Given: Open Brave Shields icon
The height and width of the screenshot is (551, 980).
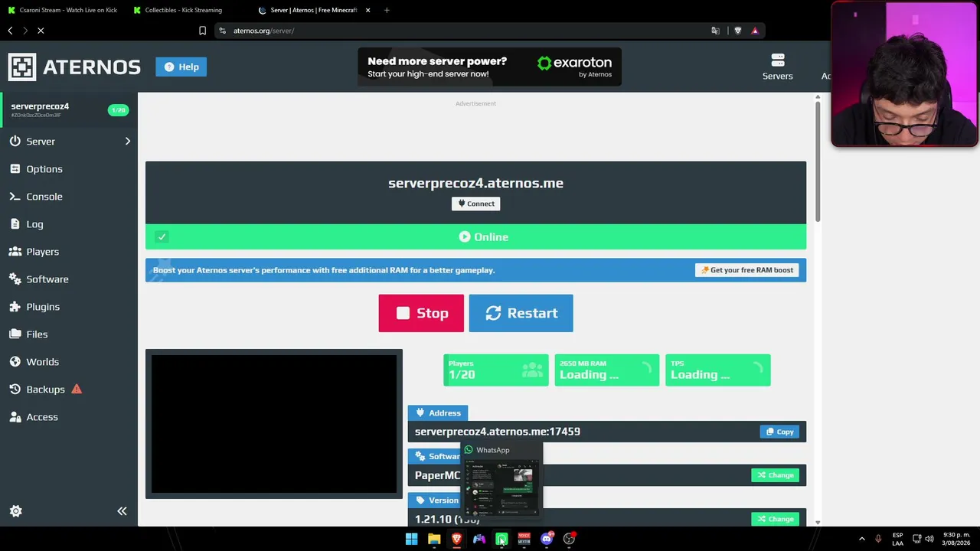Looking at the screenshot, I should pyautogui.click(x=737, y=31).
